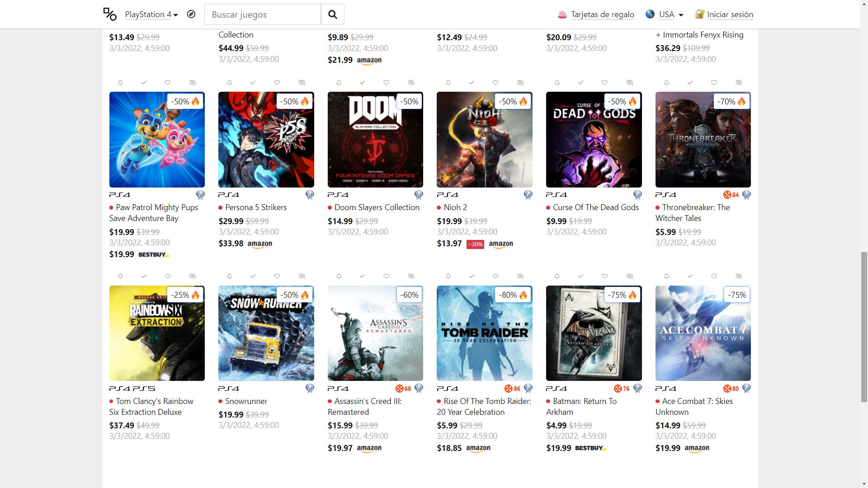Toggle hide eye icon above Ace Combat 7
Screen dimensions: 868x488
tap(739, 276)
